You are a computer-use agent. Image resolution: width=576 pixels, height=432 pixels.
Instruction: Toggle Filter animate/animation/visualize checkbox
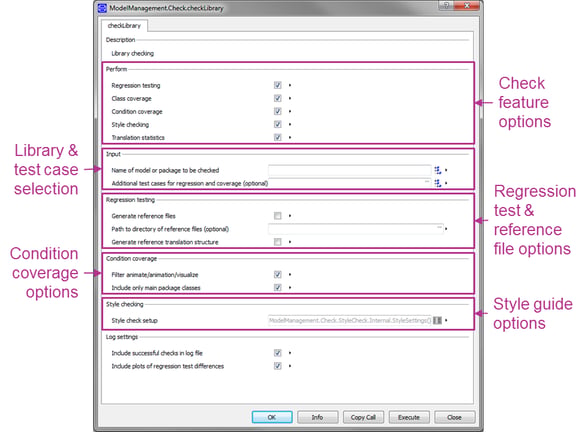[x=278, y=274]
